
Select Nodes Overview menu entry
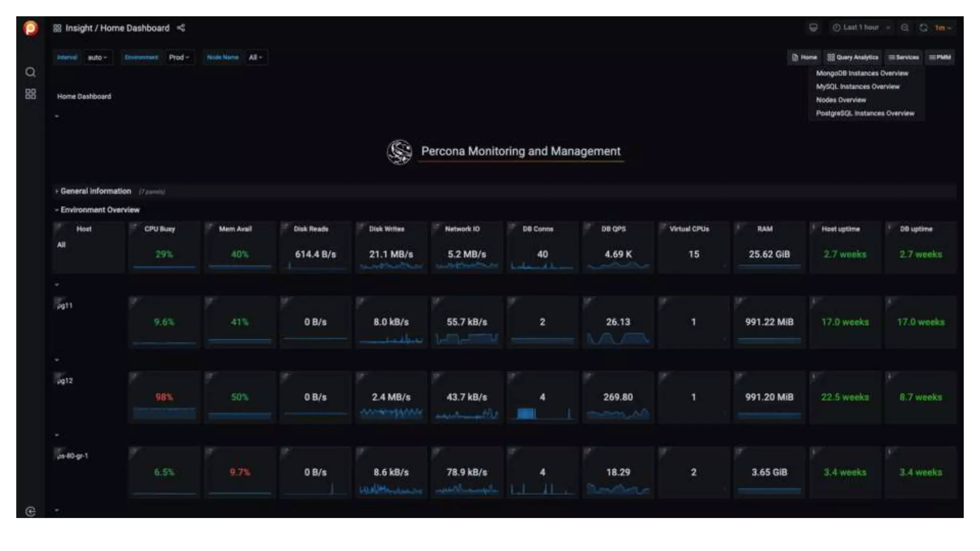click(x=841, y=100)
